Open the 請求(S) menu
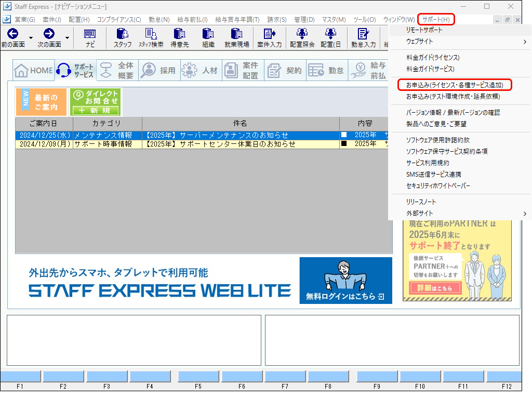 pos(277,19)
